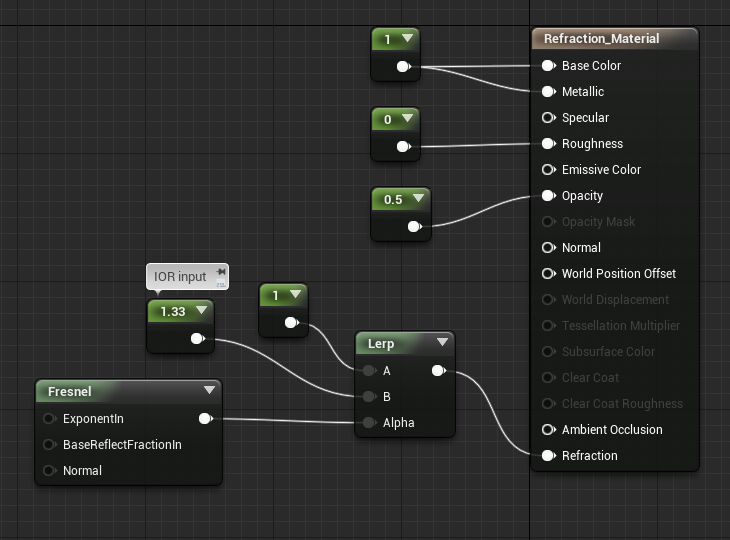Screen dimensions: 730x540
Task: Expand the 1.33 constant node arrow
Action: 202,311
